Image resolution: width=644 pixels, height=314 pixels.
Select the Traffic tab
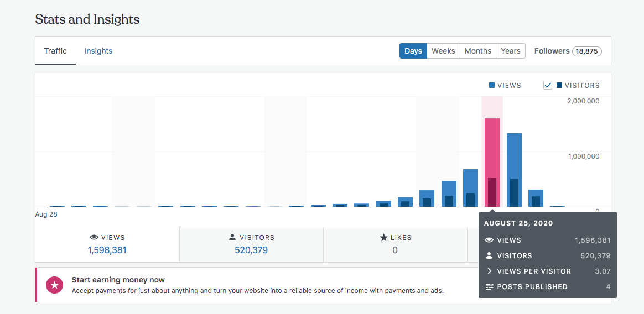55,51
